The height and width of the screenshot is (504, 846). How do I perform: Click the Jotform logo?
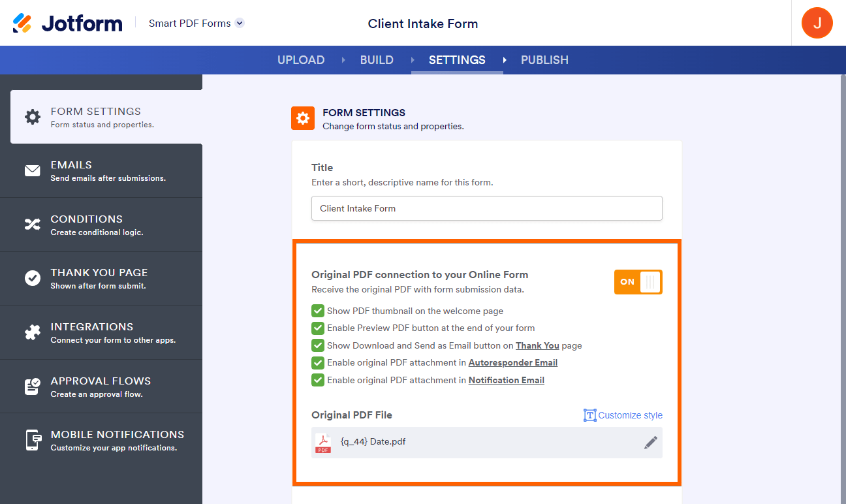pyautogui.click(x=67, y=24)
